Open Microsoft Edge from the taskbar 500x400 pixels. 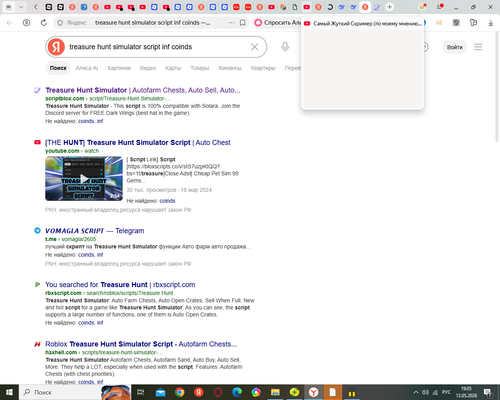pos(237,392)
